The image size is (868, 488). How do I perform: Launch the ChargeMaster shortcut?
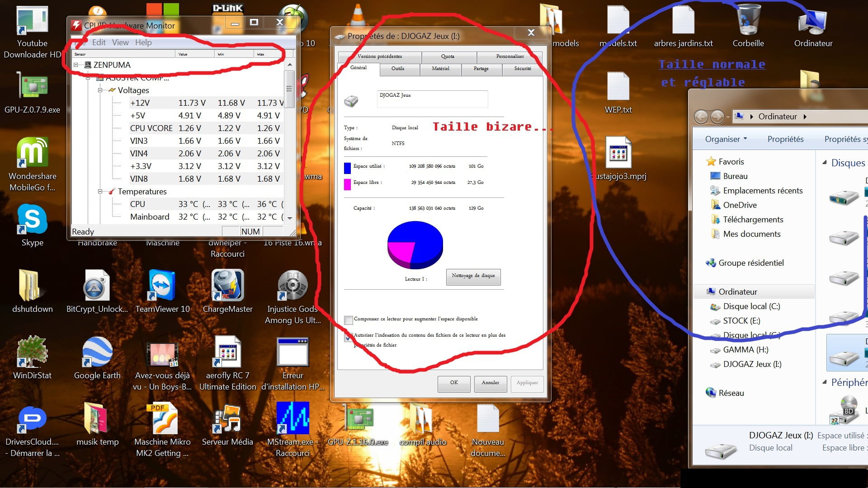click(227, 291)
